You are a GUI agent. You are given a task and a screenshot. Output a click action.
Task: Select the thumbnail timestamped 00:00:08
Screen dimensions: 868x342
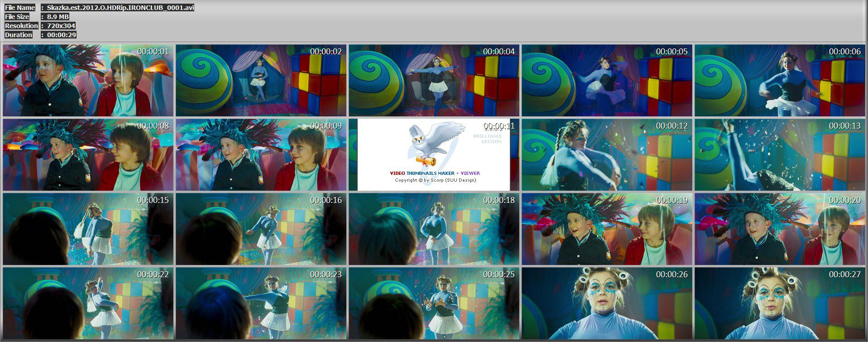tap(88, 154)
